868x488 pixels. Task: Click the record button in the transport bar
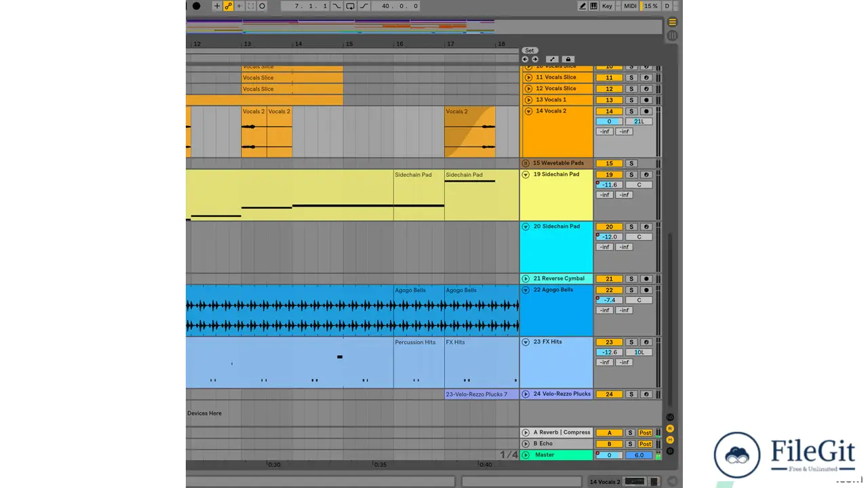tap(197, 6)
